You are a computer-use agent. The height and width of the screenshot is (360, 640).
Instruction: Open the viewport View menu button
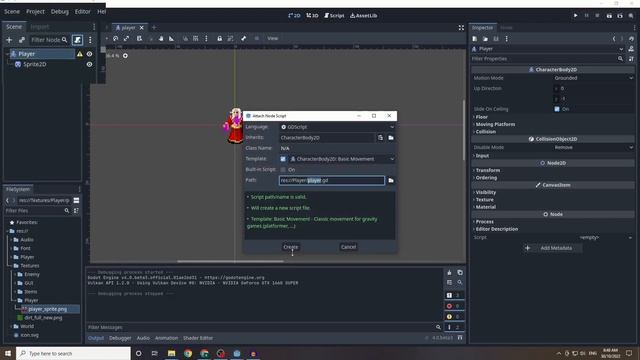coord(273,38)
